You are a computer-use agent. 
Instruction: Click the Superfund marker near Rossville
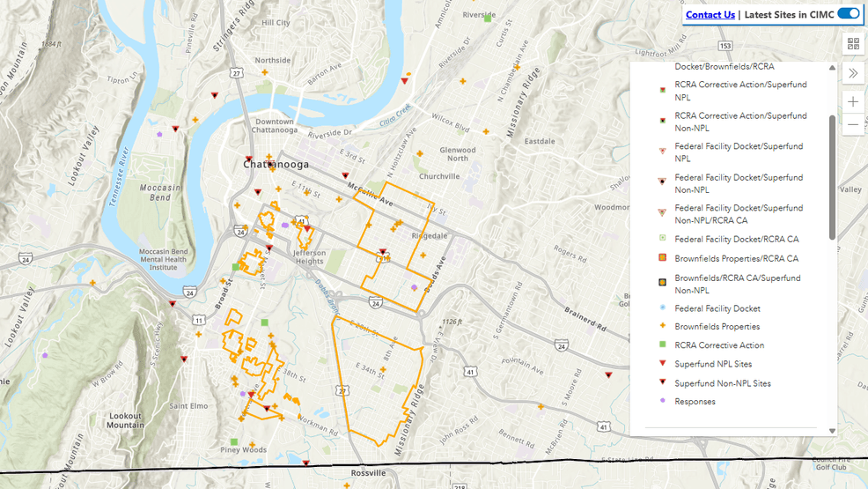point(305,463)
